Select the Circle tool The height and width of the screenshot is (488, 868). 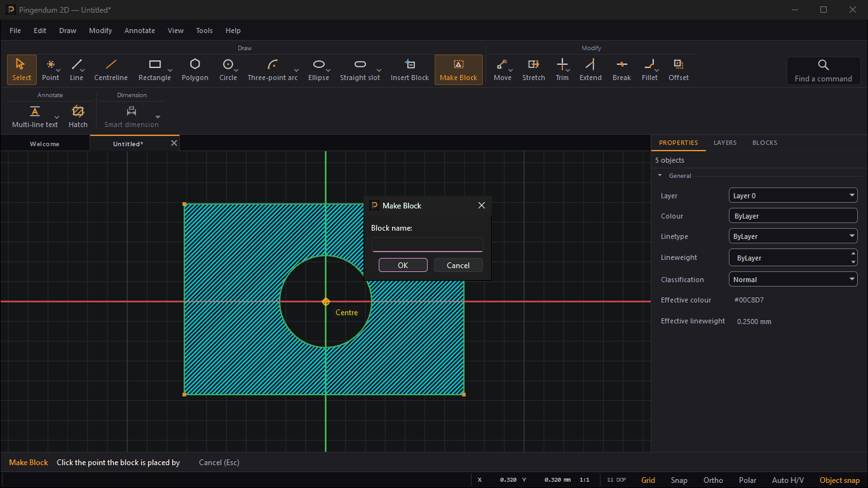point(227,70)
